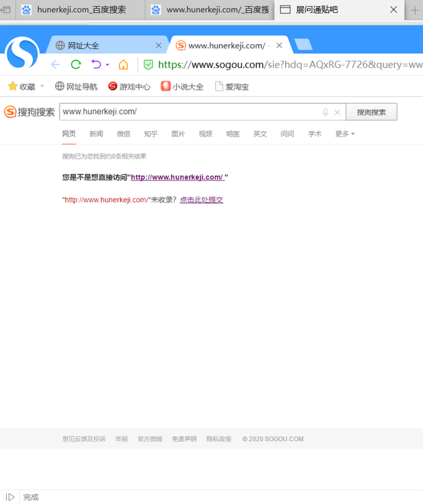Close the www.hunerkeji.com/ Sogou tab
Screen dimensions: 423x504
coord(279,45)
